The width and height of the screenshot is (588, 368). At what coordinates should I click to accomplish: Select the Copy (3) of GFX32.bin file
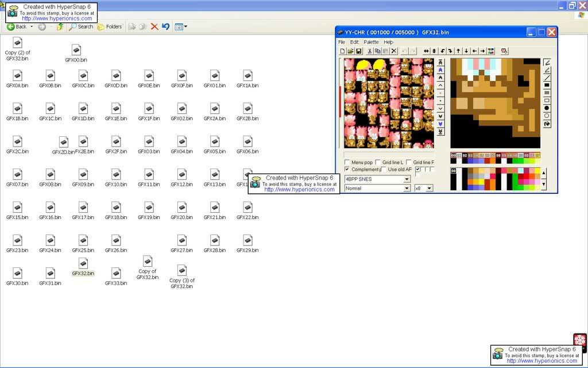pyautogui.click(x=182, y=277)
